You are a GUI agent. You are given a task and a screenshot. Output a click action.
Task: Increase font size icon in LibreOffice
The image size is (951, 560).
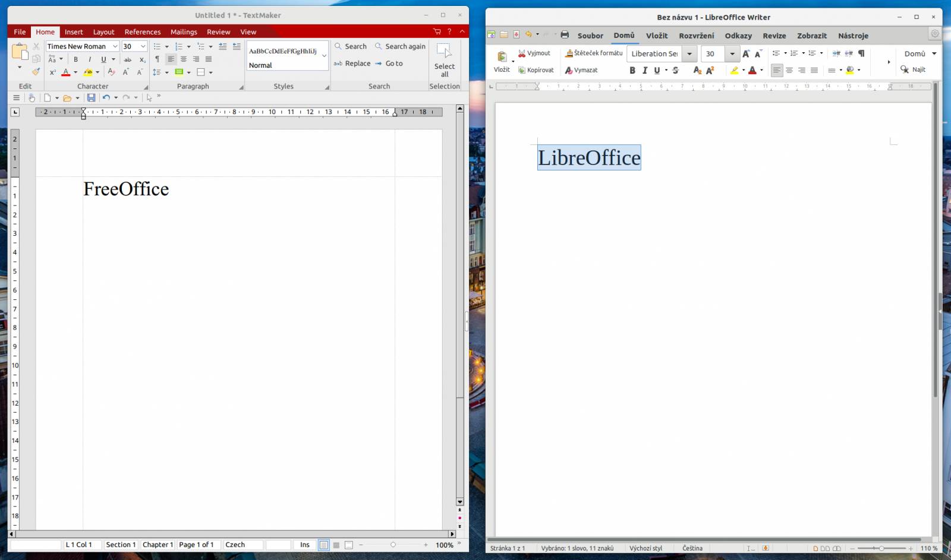click(746, 53)
